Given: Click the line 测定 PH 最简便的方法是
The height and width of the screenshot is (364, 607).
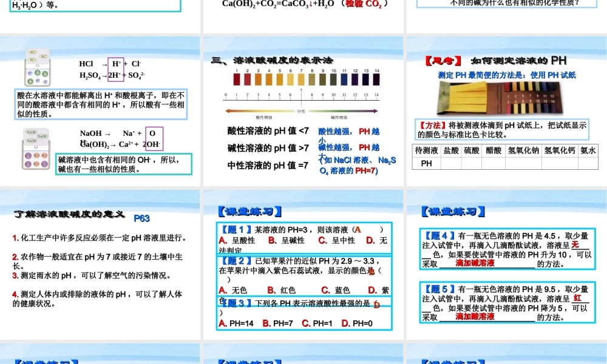Looking at the screenshot, I should coord(507,75).
